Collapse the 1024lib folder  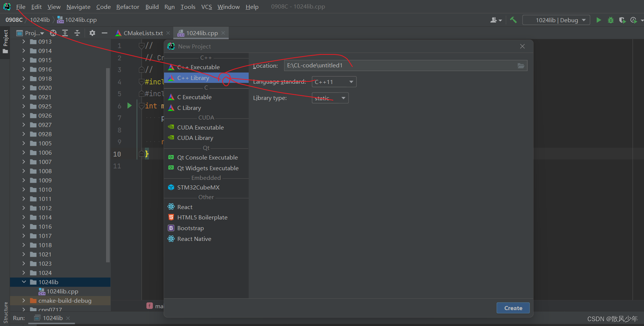coord(24,282)
